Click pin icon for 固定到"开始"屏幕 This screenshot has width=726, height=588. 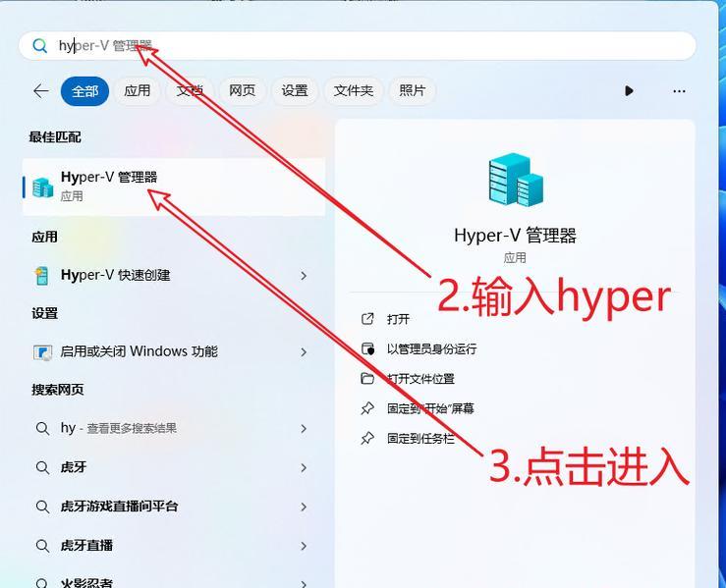click(x=367, y=408)
